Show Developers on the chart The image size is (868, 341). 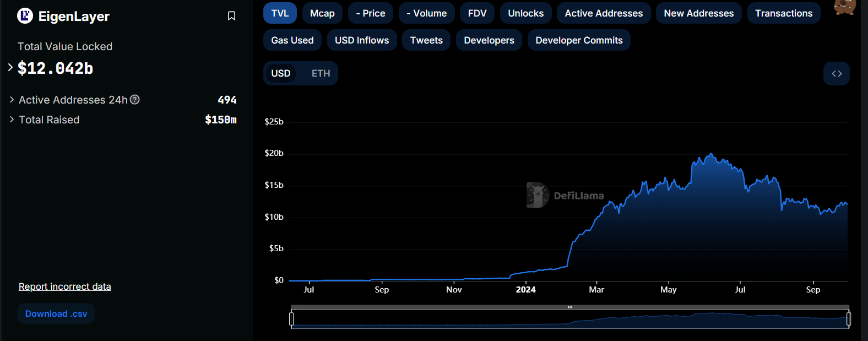pyautogui.click(x=489, y=40)
